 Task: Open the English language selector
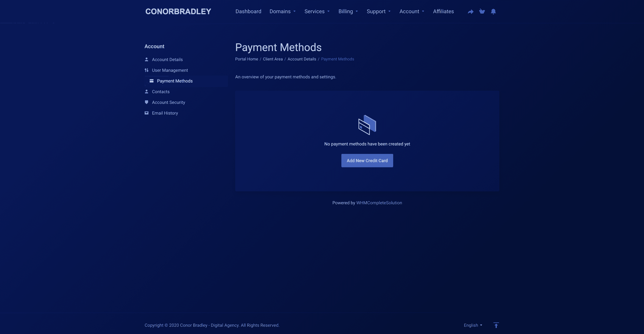473,325
